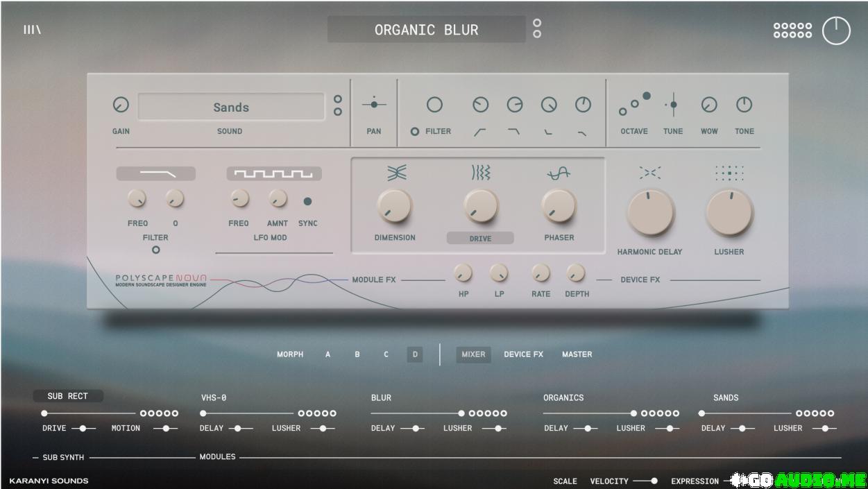Click upper sound browse circle beside Sands
The width and height of the screenshot is (868, 489).
coord(338,99)
